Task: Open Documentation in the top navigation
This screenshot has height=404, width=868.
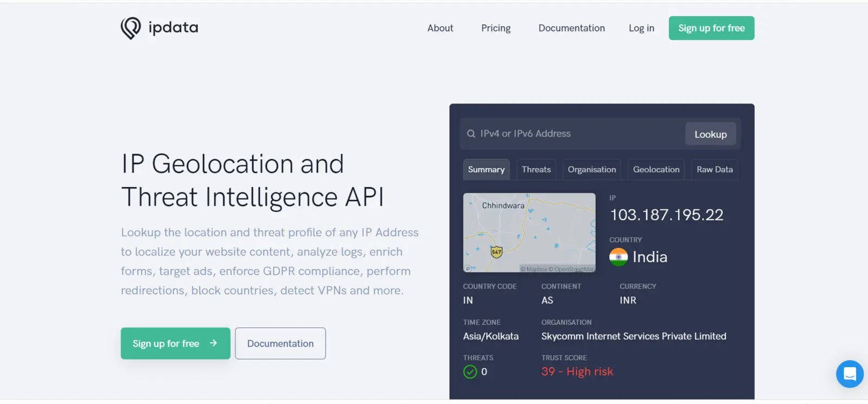Action: [571, 28]
